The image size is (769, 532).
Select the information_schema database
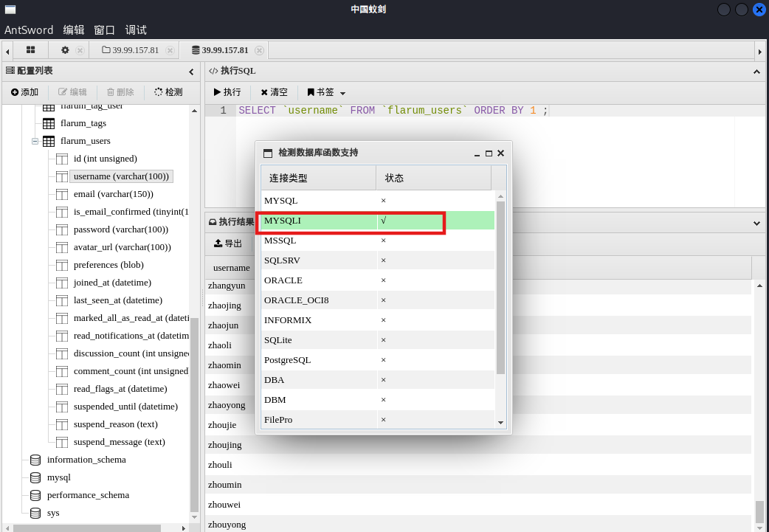[86, 460]
